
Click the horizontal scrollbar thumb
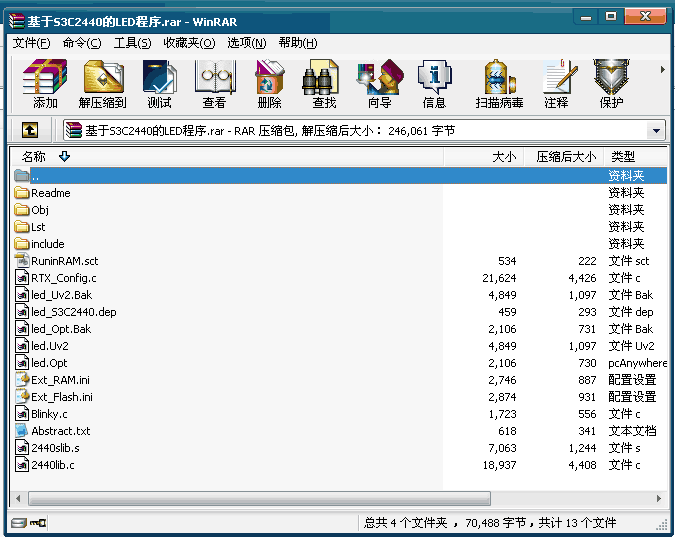259,499
